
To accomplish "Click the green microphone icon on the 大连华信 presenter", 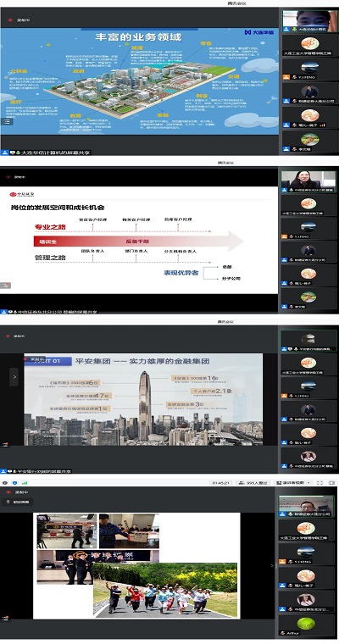I will click(x=295, y=30).
